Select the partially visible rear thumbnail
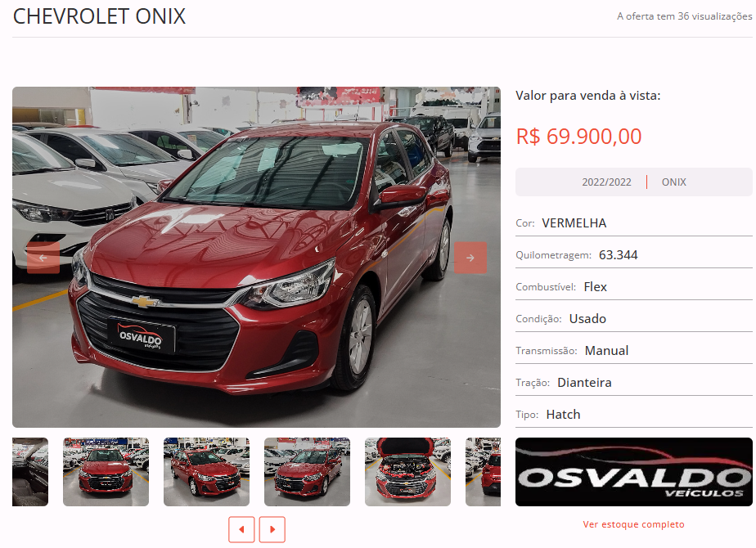Viewport: 756px width, 548px height. pos(483,472)
